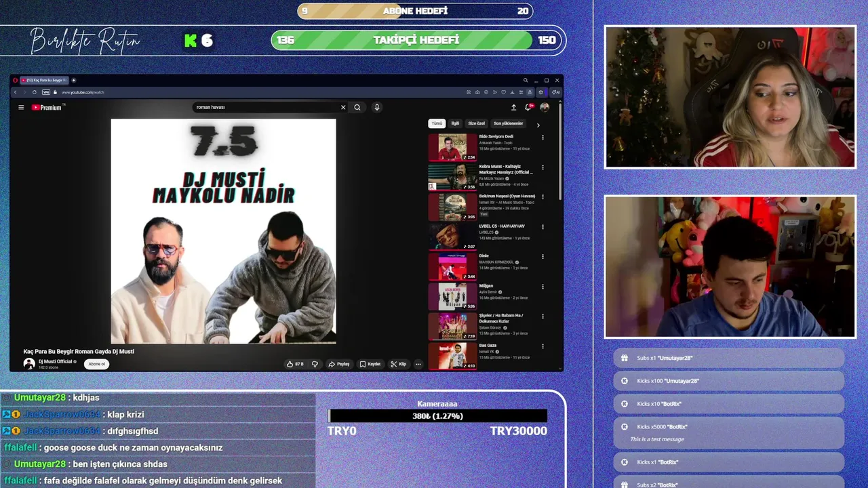Click chat message 'klap krizi'

click(125, 414)
